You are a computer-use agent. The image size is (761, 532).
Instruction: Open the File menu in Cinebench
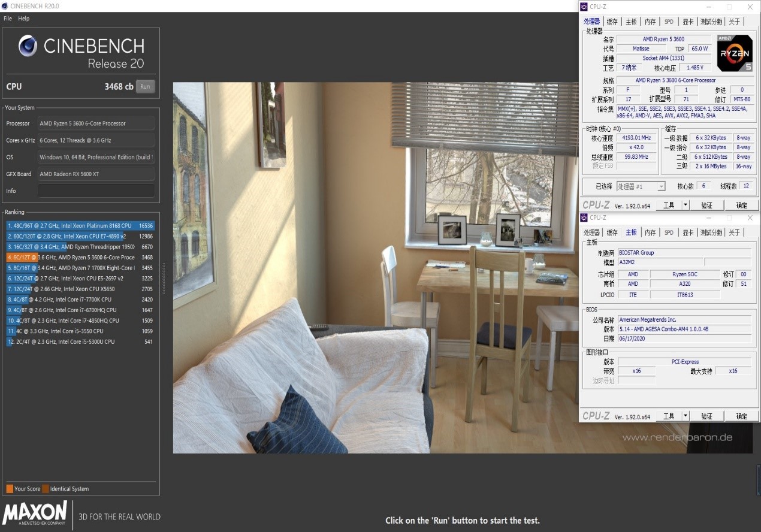click(8, 19)
